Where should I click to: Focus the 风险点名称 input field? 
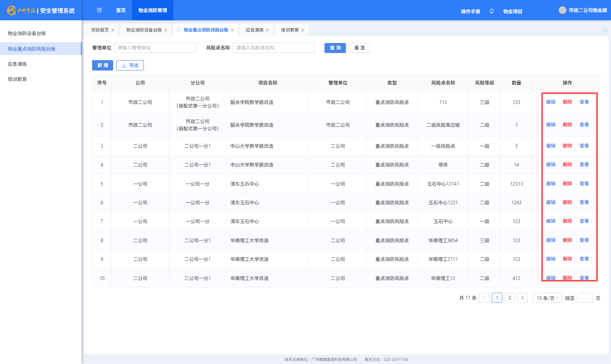[x=273, y=48]
